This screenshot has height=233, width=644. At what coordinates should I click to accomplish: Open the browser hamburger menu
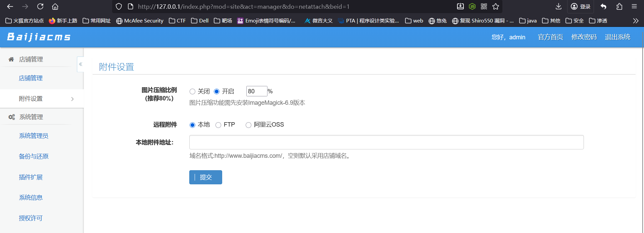point(634,6)
